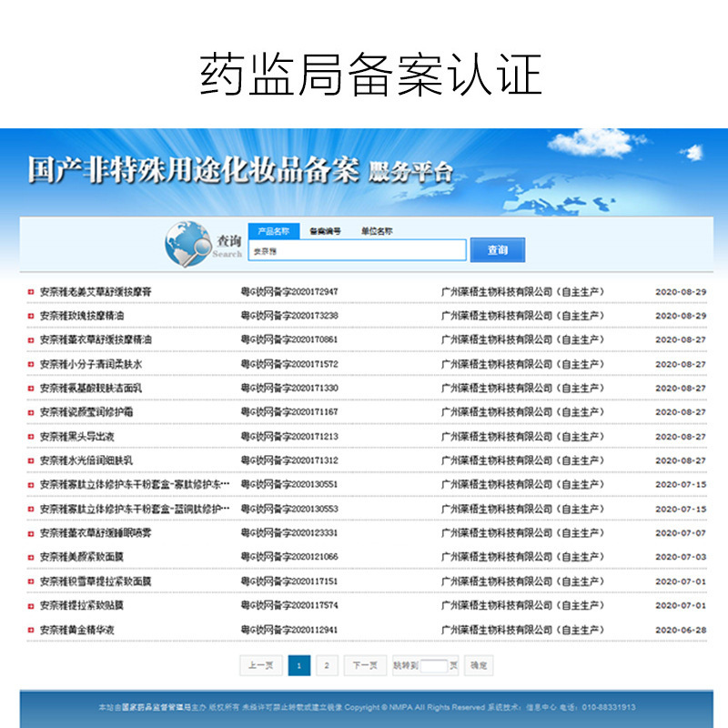Select the 产品名称 search tab
The height and width of the screenshot is (728, 728).
coord(273,231)
